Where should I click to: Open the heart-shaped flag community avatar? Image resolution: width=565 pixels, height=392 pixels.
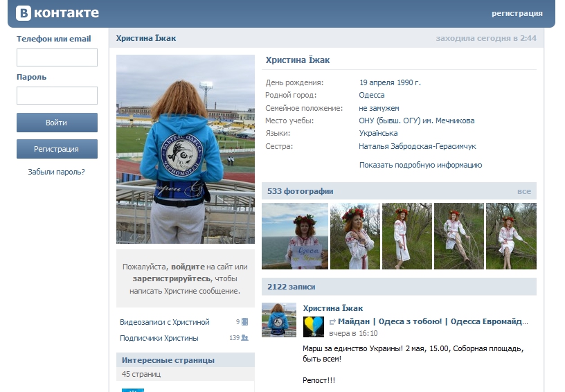314,327
